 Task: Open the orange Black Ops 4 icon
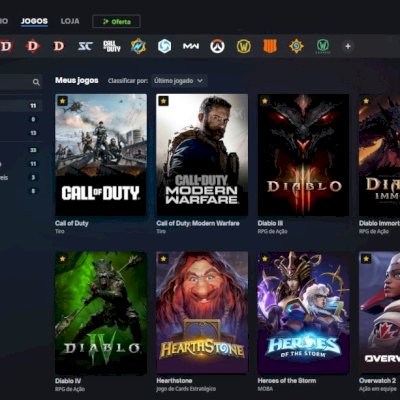click(270, 46)
